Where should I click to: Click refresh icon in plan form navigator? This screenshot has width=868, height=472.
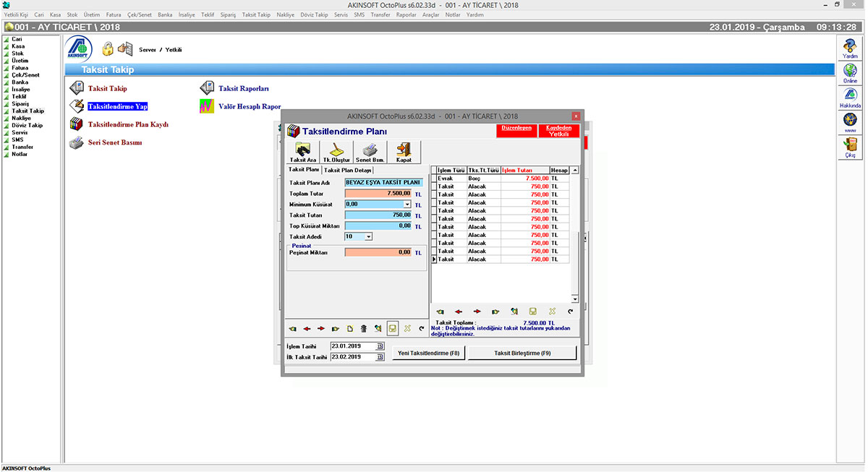click(x=421, y=328)
